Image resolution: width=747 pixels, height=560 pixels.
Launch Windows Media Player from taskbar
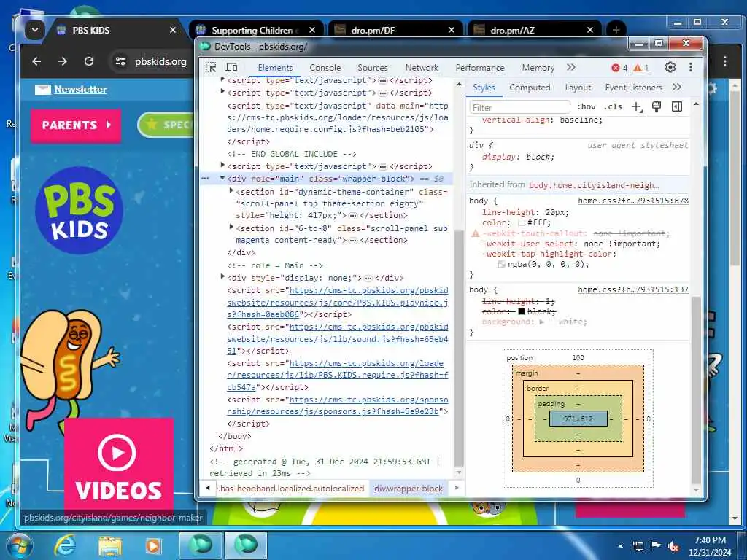pyautogui.click(x=153, y=545)
